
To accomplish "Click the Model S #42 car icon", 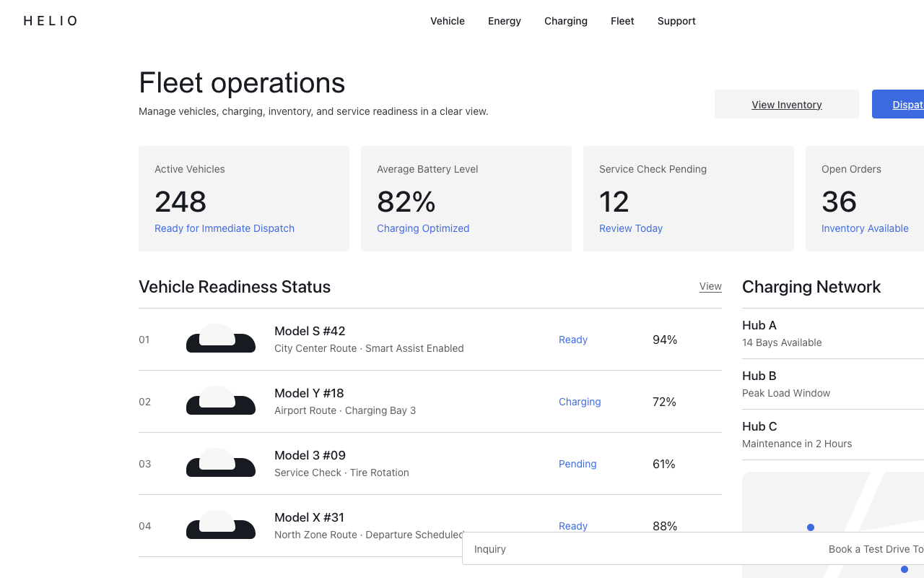I will [x=221, y=339].
